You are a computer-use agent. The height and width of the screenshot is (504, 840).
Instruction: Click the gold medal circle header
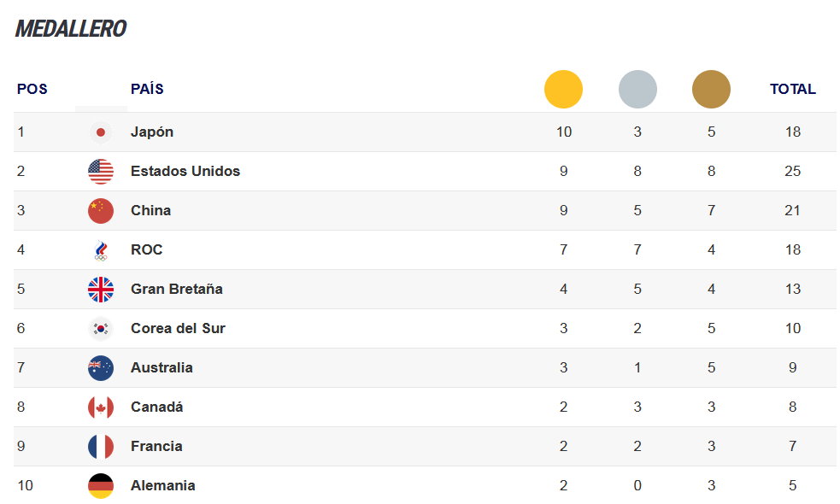(x=563, y=89)
